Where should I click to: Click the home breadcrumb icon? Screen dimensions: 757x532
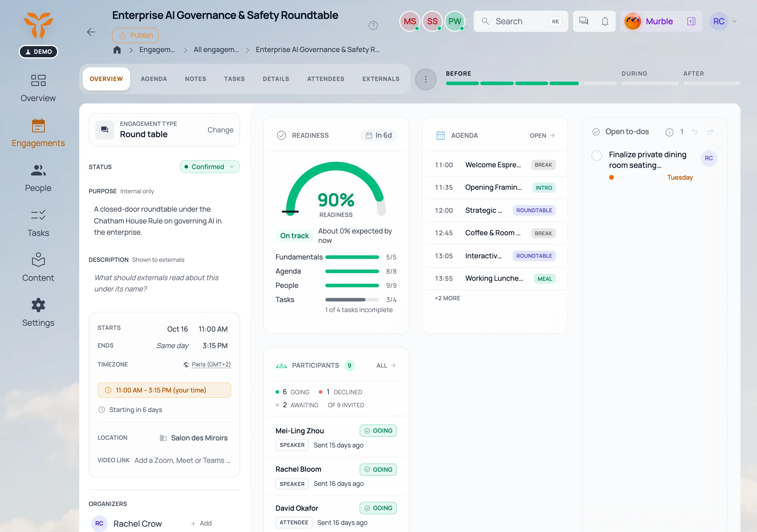117,50
